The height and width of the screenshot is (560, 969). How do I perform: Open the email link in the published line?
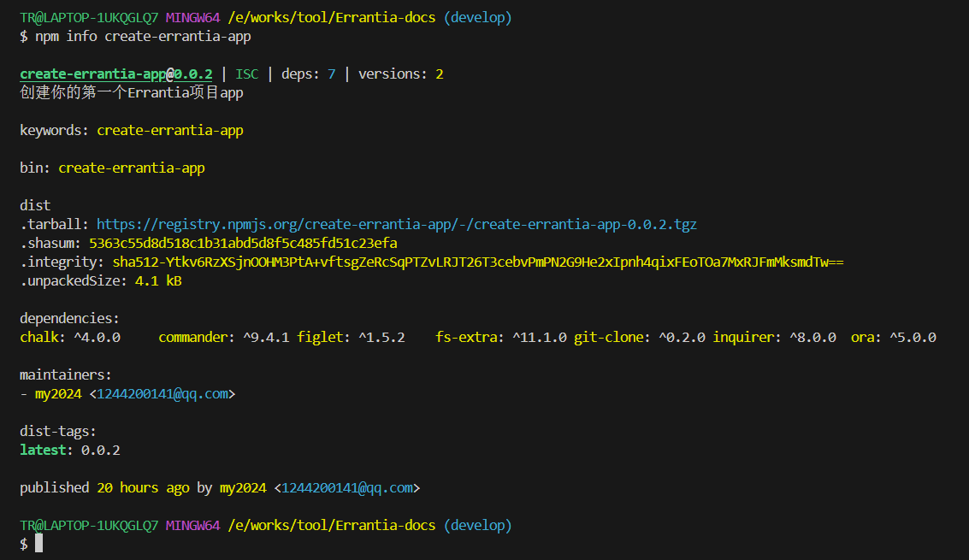tap(347, 487)
